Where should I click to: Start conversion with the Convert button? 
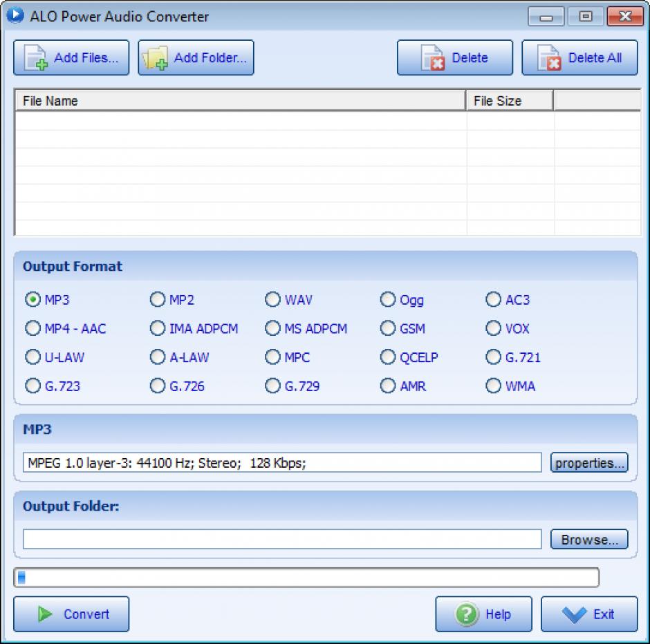click(x=71, y=614)
